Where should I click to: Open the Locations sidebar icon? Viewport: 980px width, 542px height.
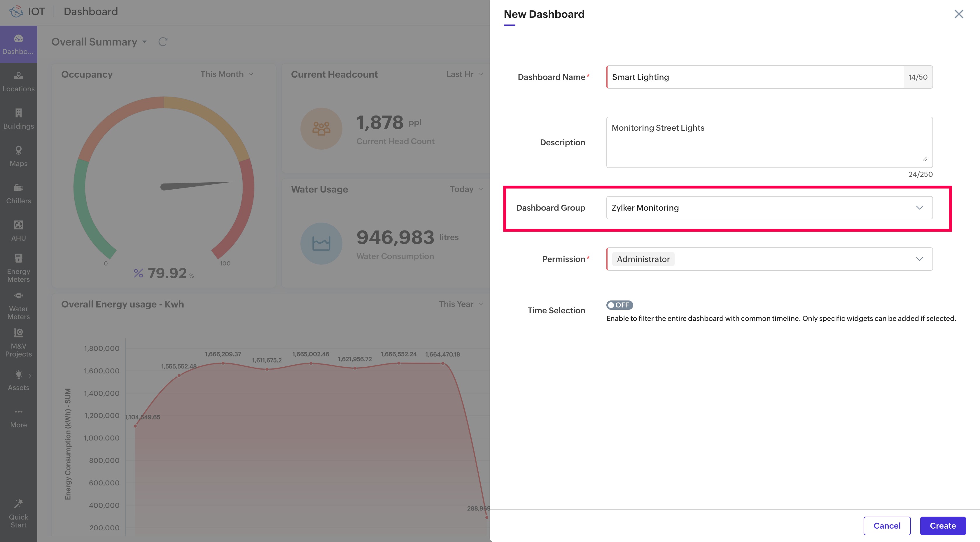(18, 81)
